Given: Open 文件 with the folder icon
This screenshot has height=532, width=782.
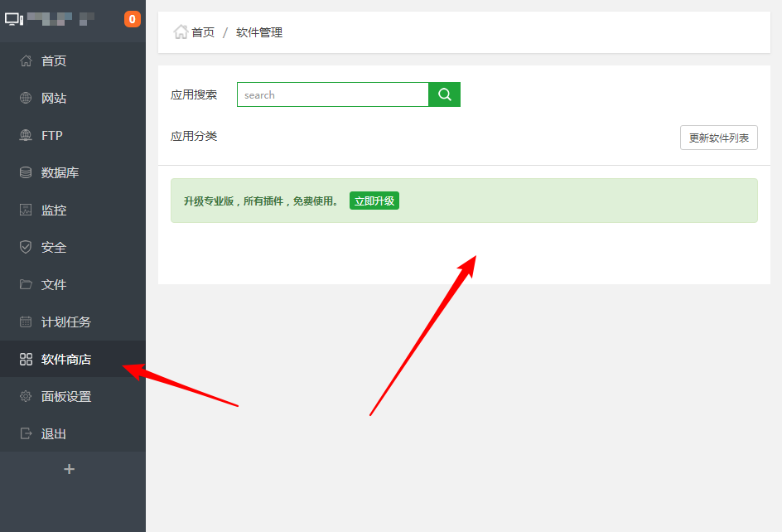Looking at the screenshot, I should coord(25,284).
